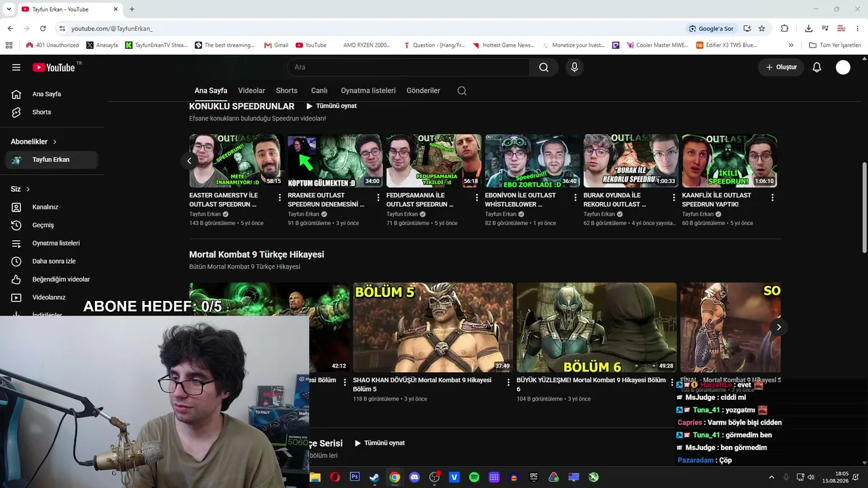Open Opera browser from the taskbar
The width and height of the screenshot is (868, 488).
334,477
